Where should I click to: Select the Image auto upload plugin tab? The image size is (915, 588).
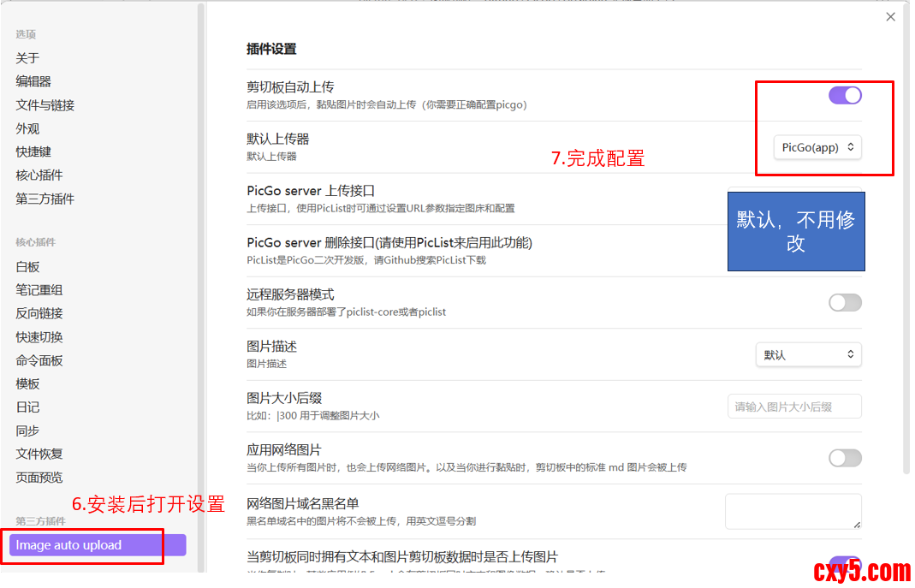pyautogui.click(x=97, y=545)
